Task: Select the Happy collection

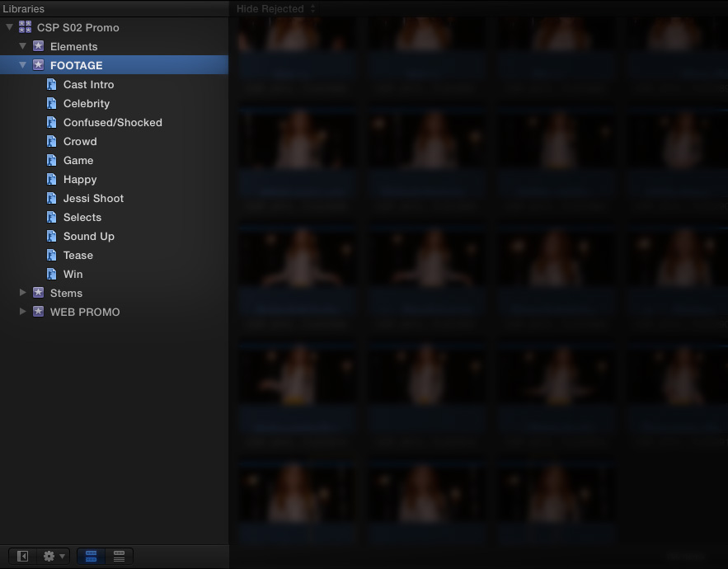Action: (x=80, y=180)
